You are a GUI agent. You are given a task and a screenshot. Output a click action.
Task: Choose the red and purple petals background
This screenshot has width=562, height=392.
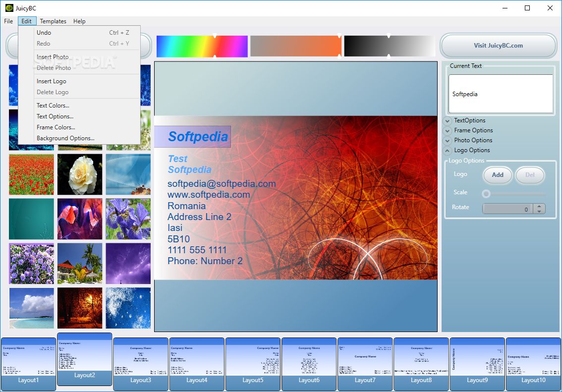[x=80, y=219]
